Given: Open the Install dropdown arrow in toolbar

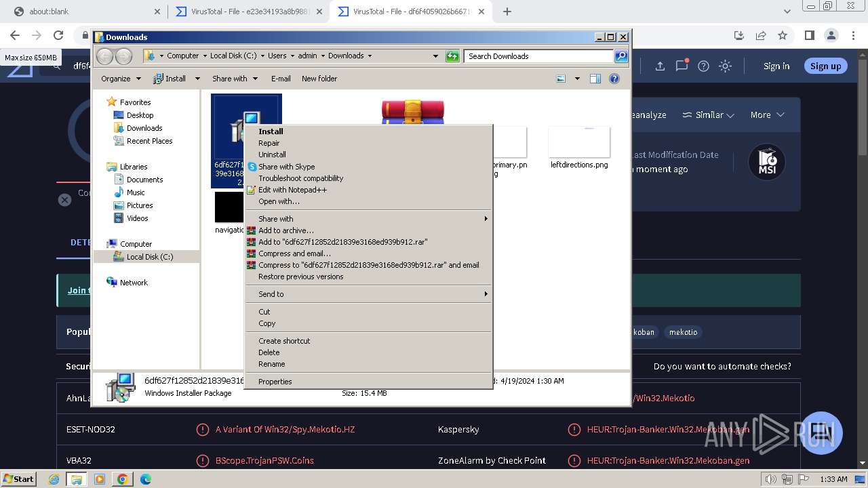Looking at the screenshot, I should pos(197,79).
